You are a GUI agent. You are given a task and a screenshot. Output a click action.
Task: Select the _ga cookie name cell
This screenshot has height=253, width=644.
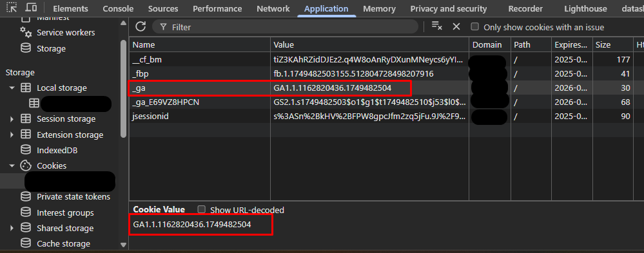[x=200, y=88]
